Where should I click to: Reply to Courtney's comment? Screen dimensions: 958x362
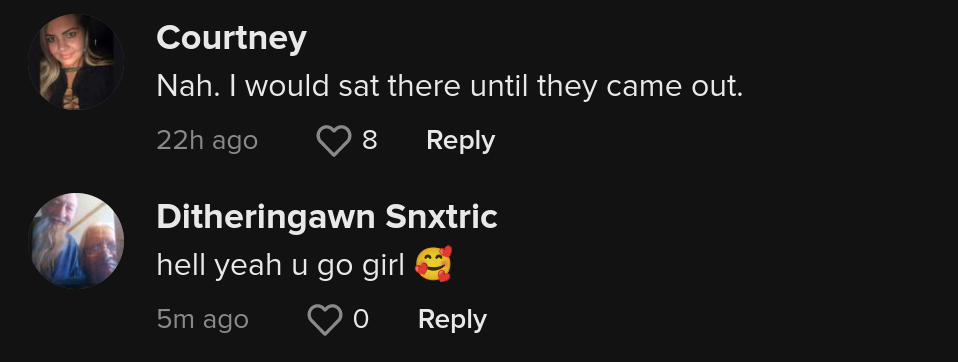coord(461,140)
